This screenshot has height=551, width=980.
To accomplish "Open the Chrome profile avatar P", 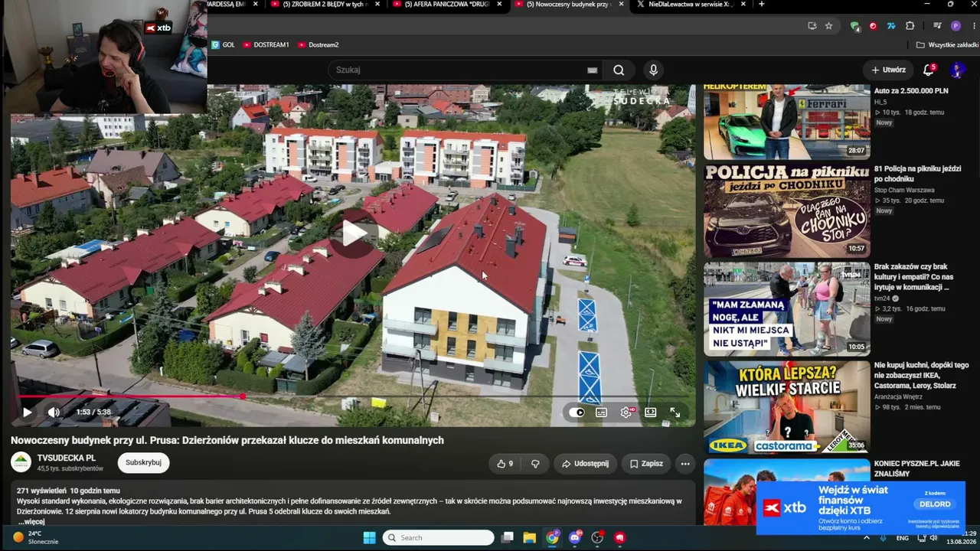I will pos(955,26).
